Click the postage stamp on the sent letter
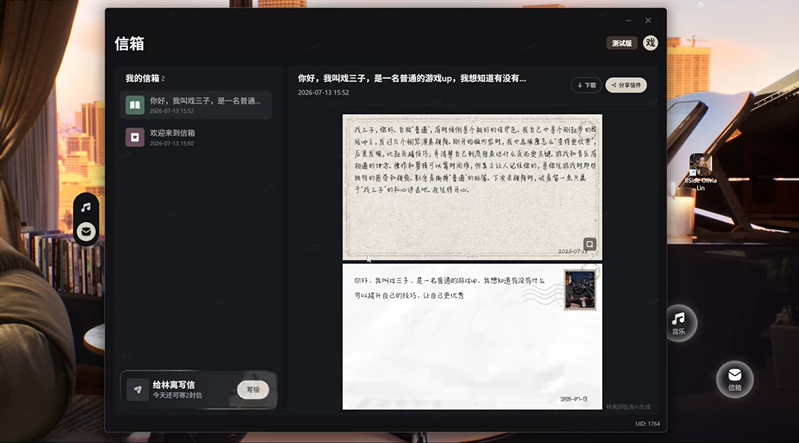The height and width of the screenshot is (443, 799). click(x=580, y=290)
